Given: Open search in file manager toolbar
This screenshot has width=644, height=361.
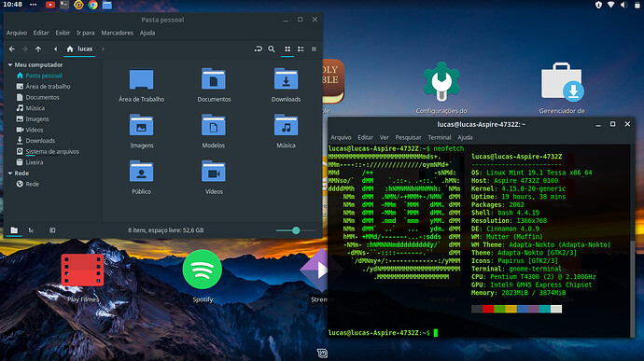Looking at the screenshot, I should pos(272,49).
